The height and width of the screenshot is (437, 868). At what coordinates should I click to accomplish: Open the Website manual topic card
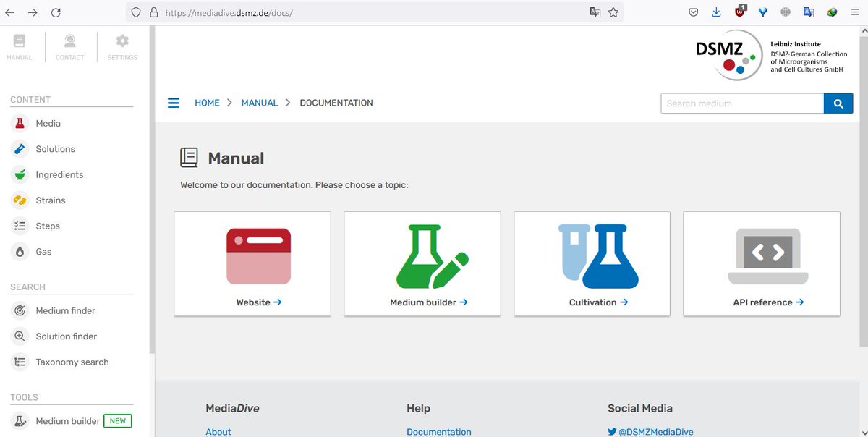(252, 263)
